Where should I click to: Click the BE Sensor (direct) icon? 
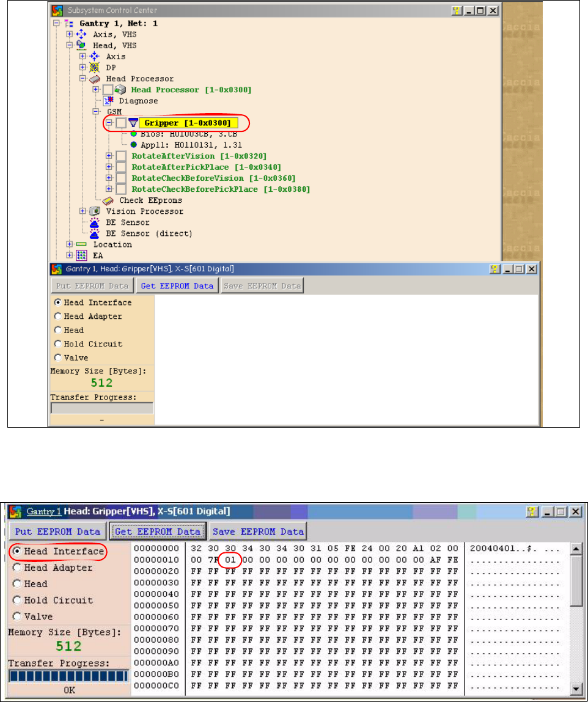coord(95,233)
